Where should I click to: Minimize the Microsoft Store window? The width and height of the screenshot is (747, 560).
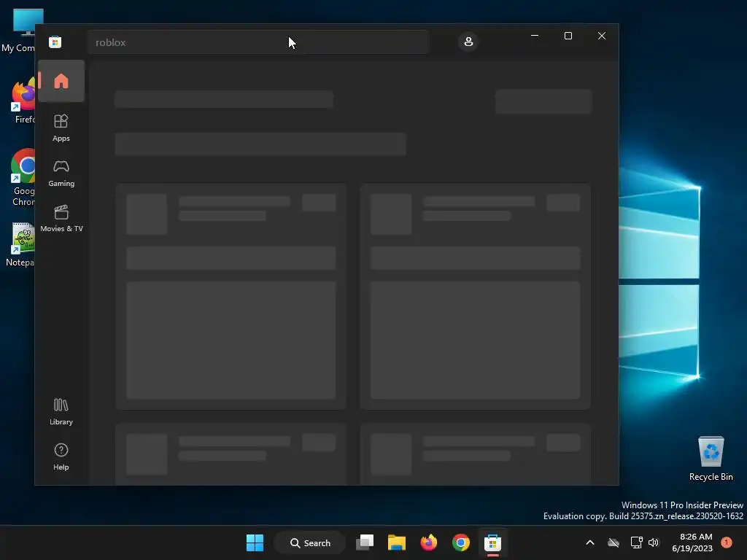tap(535, 36)
